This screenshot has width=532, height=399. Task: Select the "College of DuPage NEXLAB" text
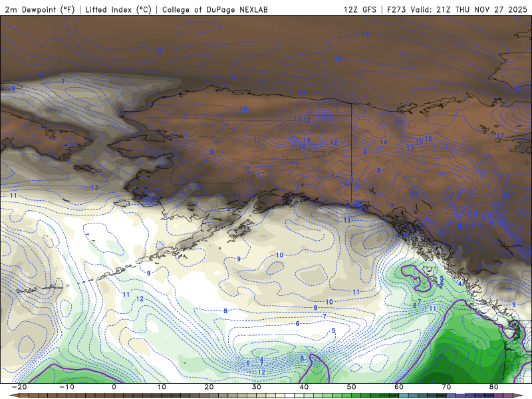click(215, 9)
